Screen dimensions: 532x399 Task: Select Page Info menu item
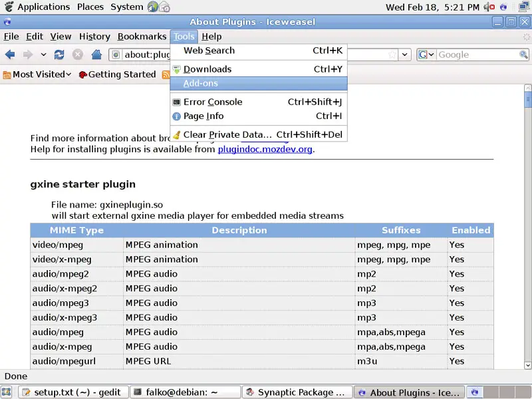pyautogui.click(x=203, y=116)
